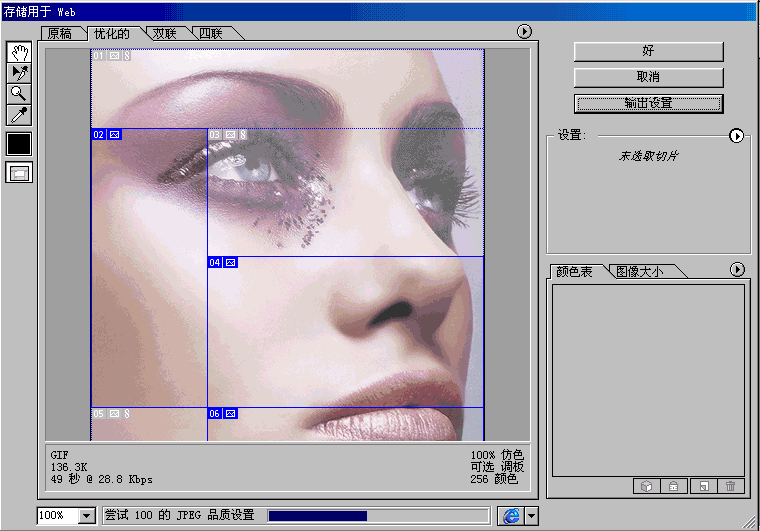The width and height of the screenshot is (760, 531).
Task: Toggle slices visibility button in toolbox
Action: tap(19, 172)
